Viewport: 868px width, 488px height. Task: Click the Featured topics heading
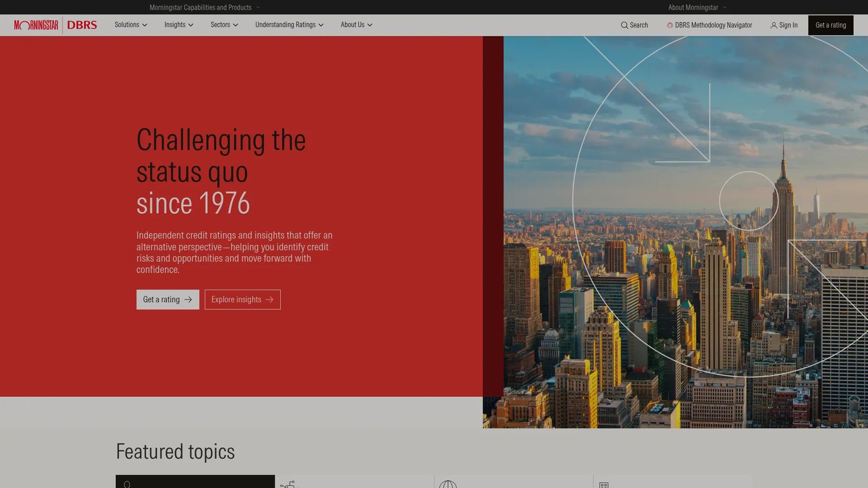pos(175,451)
